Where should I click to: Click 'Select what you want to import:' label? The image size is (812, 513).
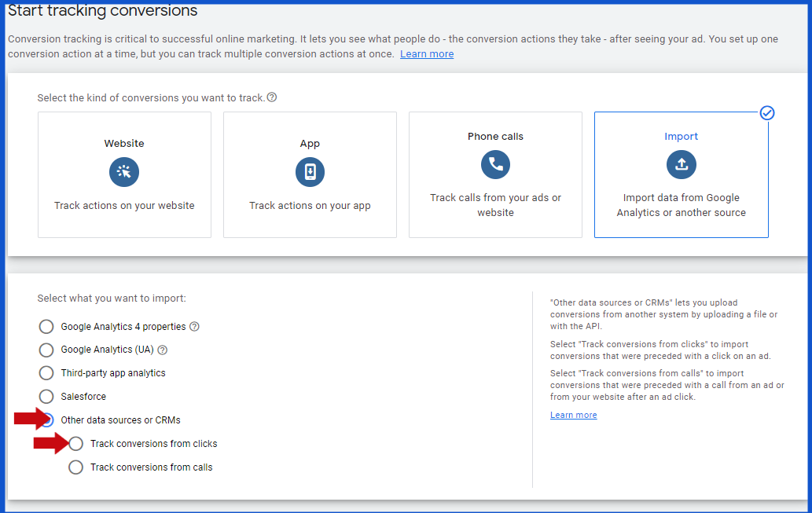click(112, 299)
